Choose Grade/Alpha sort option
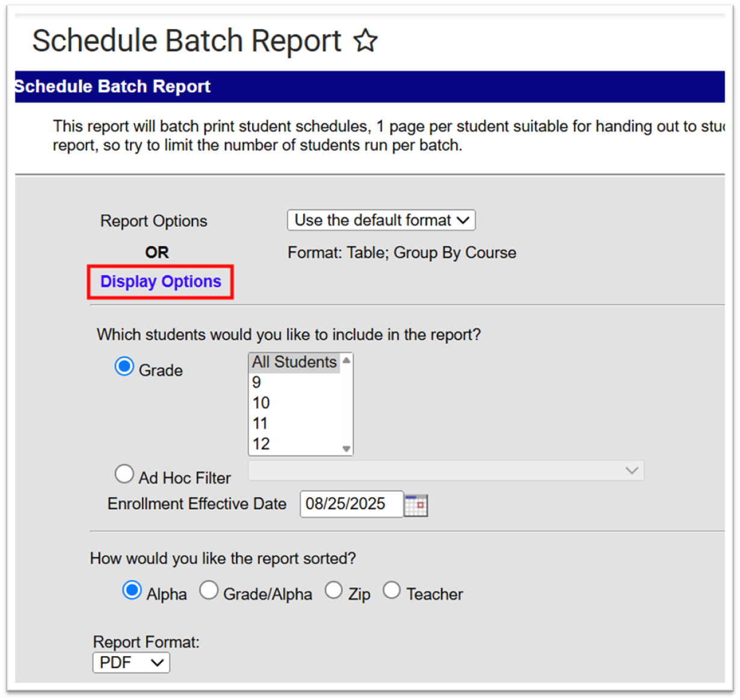Viewport: 740px width, 700px height. [209, 590]
